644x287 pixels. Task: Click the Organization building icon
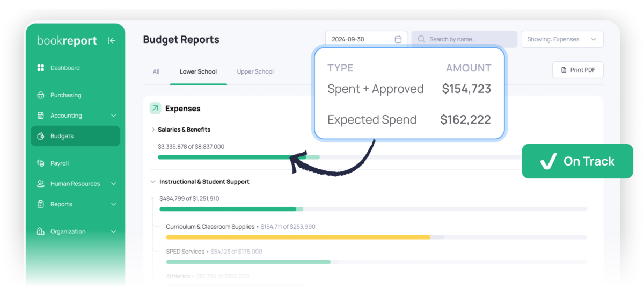click(40, 232)
